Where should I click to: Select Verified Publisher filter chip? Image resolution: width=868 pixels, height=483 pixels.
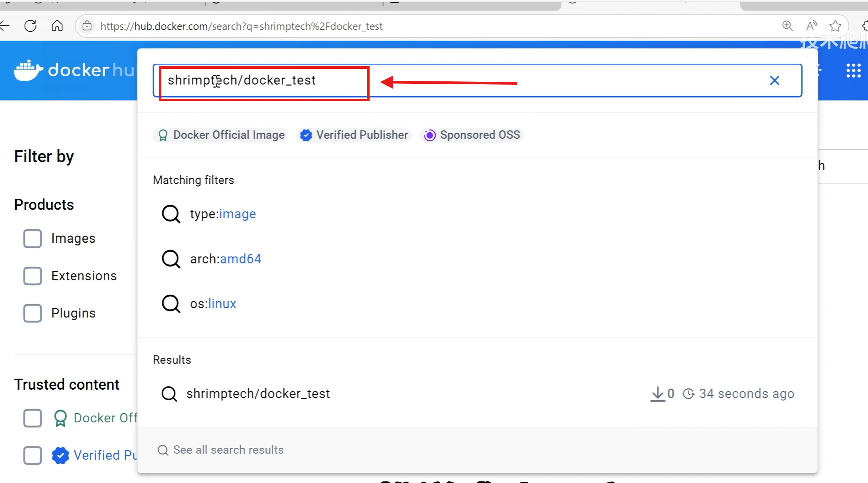(354, 135)
